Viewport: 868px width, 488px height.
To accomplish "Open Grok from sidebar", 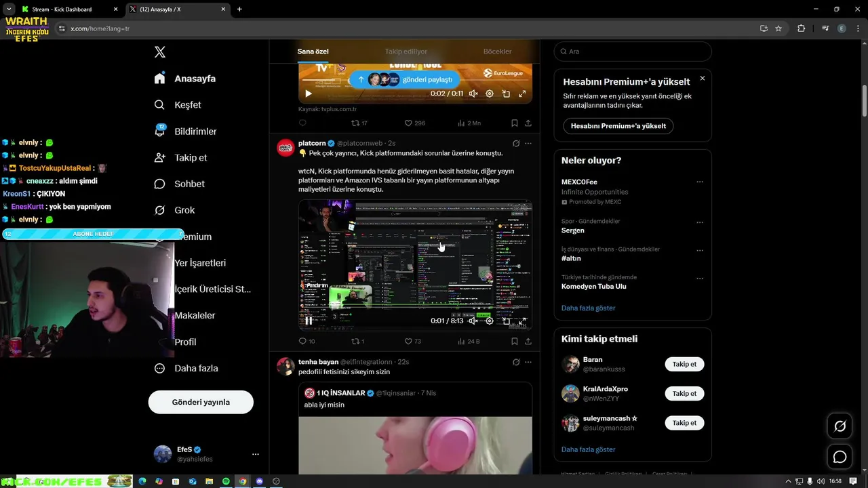I will [x=174, y=210].
